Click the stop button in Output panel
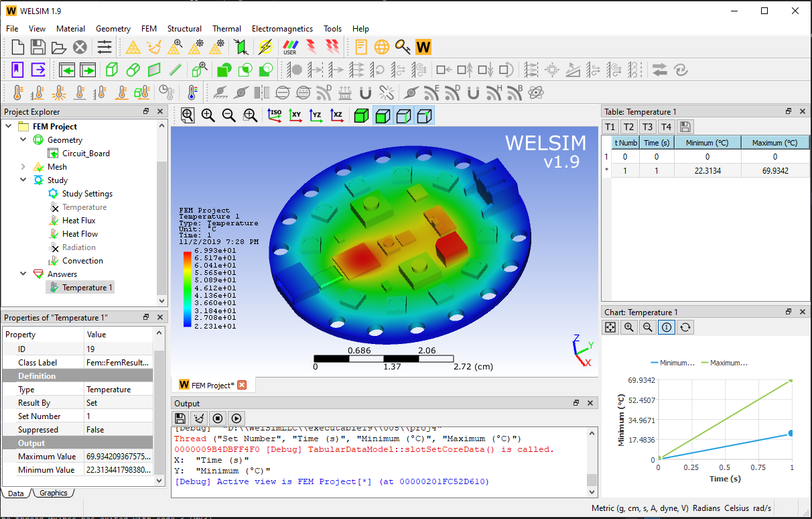Viewport: 812px width, 519px height. tap(218, 418)
